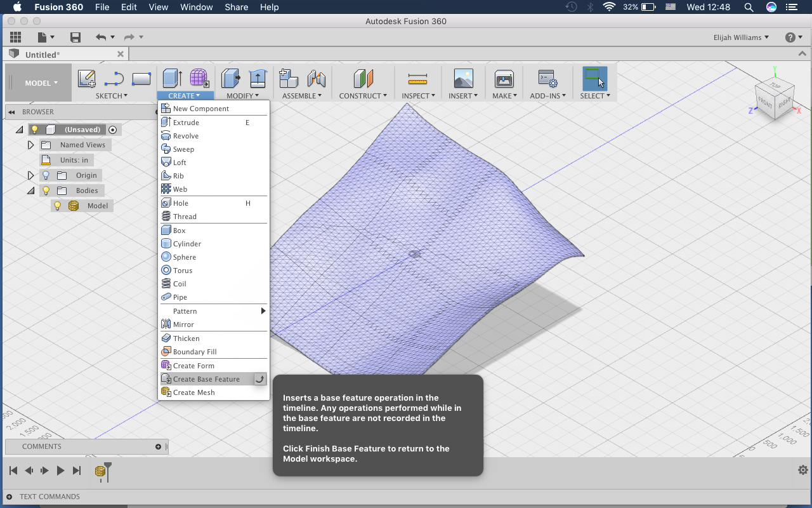This screenshot has width=812, height=508.
Task: Open the MODIFY dropdown menu
Action: click(x=242, y=96)
